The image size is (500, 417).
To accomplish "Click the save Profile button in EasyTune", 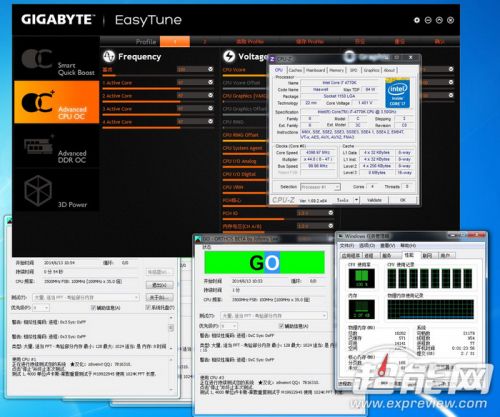I will 310,41.
